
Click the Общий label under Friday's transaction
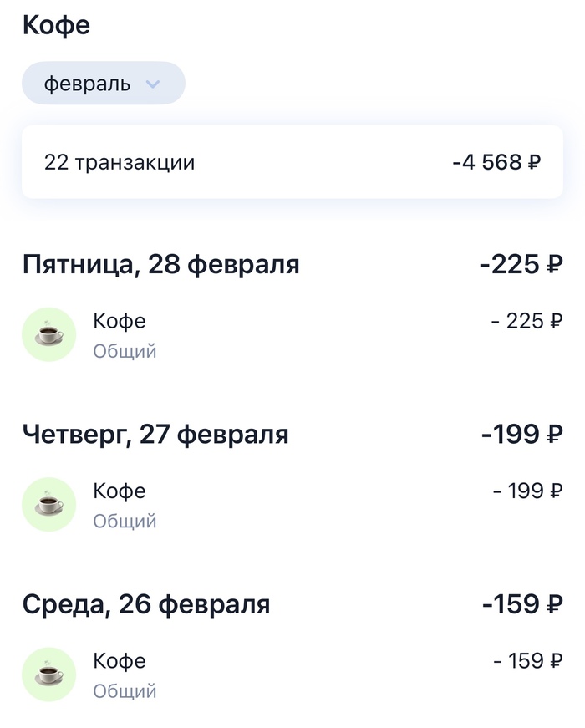[125, 351]
